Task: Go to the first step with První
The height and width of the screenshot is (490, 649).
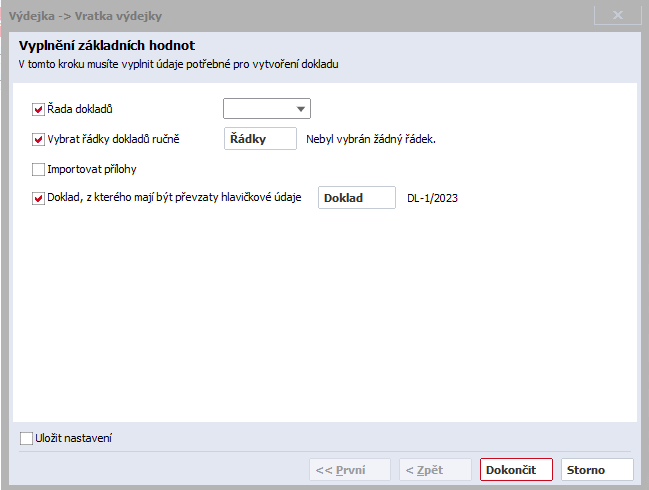Action: click(x=350, y=470)
